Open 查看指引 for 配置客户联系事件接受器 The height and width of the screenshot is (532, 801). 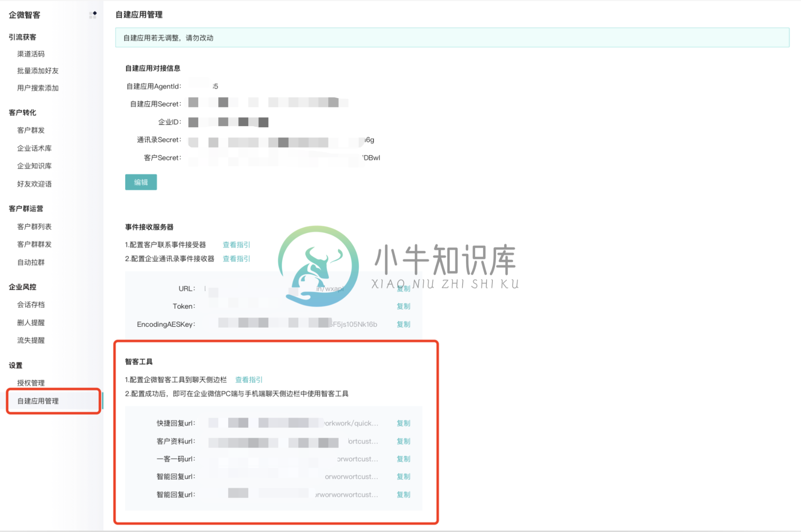tap(236, 245)
